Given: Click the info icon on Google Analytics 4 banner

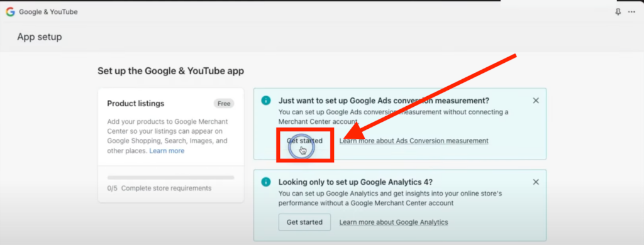Looking at the screenshot, I should 266,182.
